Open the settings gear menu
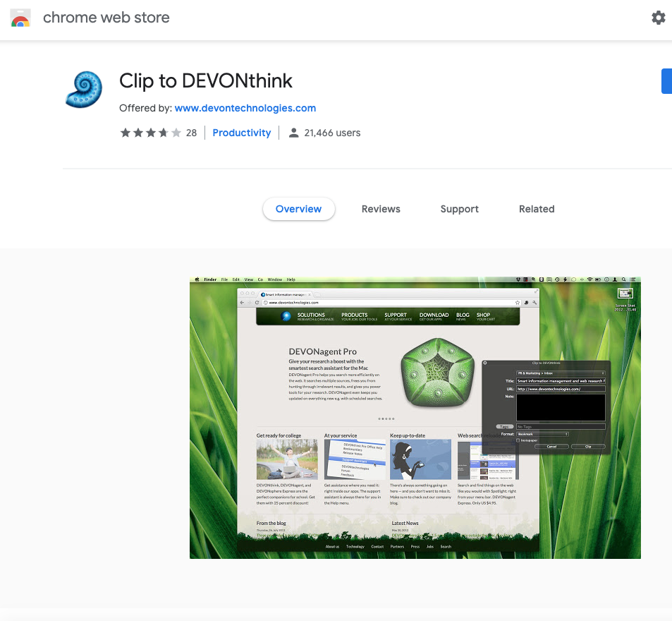 tap(659, 18)
